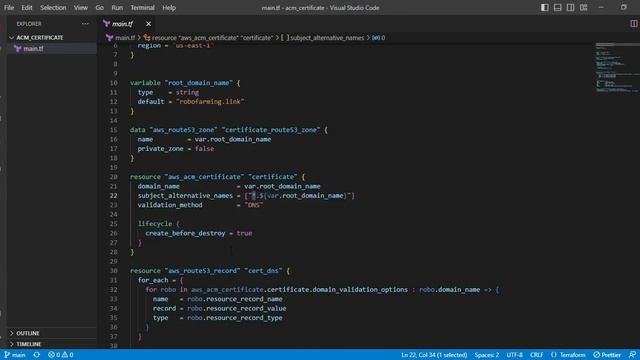The width and height of the screenshot is (640, 360).
Task: Open the Edit menu
Action: point(27,8)
